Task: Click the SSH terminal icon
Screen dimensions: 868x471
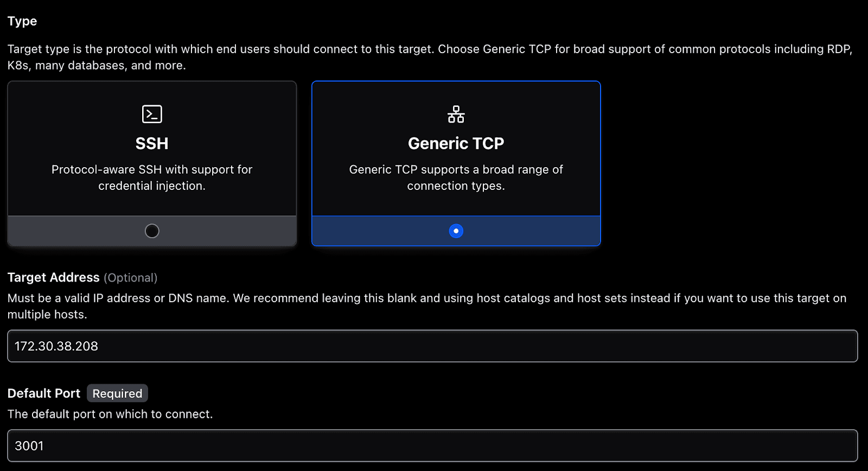Action: [x=152, y=114]
